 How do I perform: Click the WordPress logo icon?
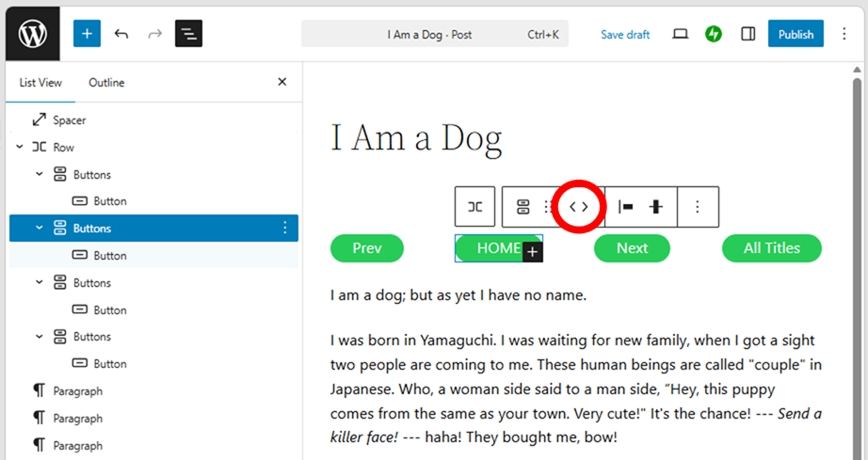pyautogui.click(x=33, y=34)
